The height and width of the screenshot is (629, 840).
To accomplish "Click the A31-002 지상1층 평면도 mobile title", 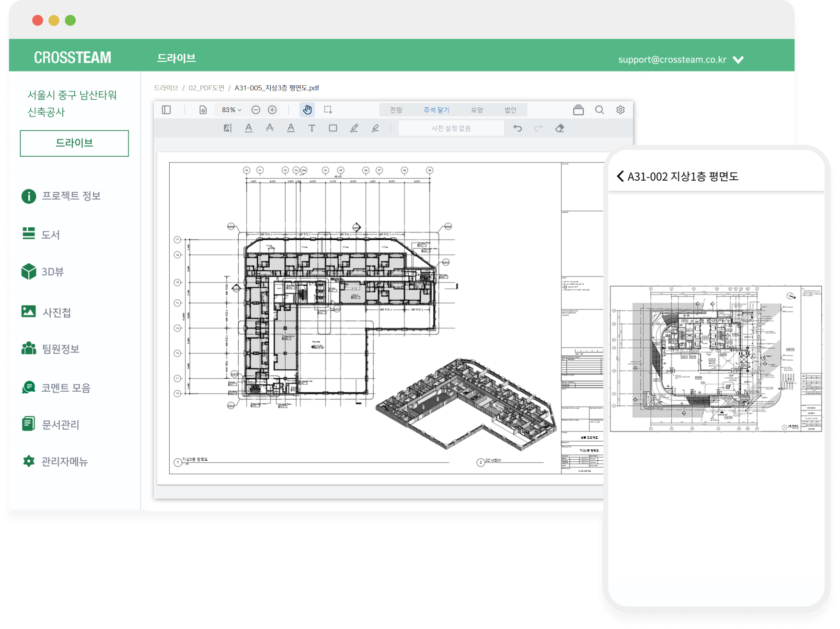I will (683, 176).
